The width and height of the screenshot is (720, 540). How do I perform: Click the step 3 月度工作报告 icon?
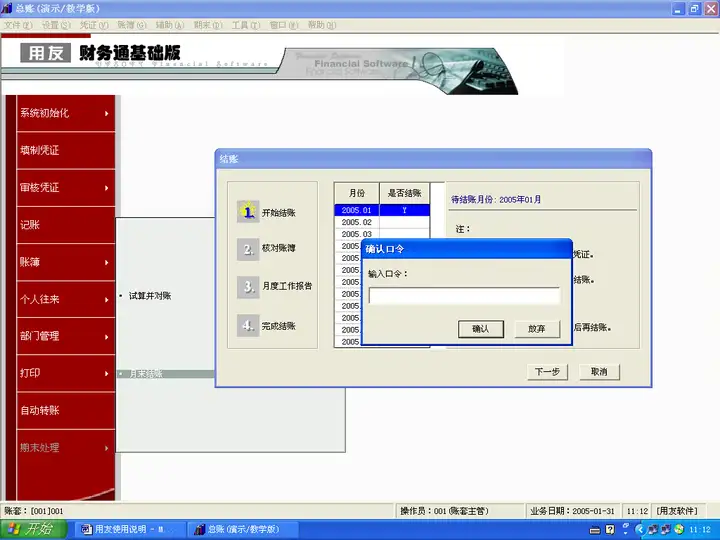click(248, 287)
